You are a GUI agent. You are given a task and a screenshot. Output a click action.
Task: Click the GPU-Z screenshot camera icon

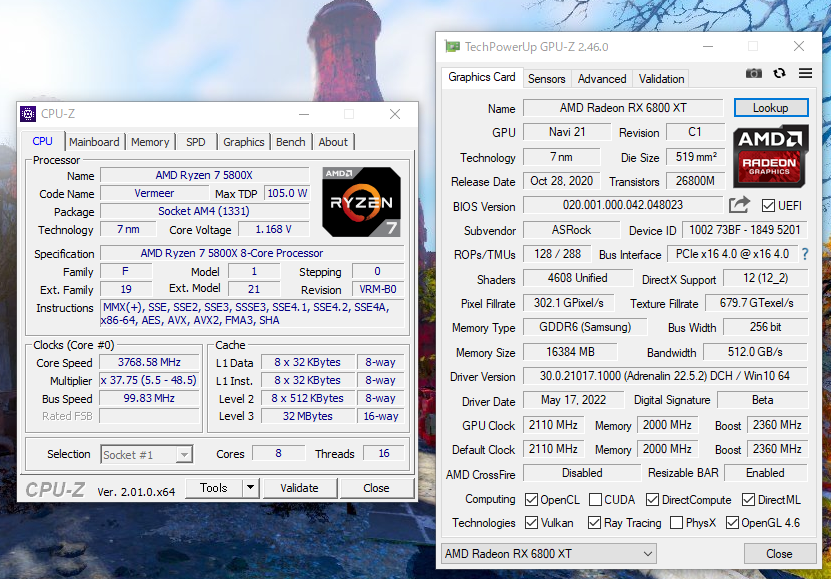[753, 73]
